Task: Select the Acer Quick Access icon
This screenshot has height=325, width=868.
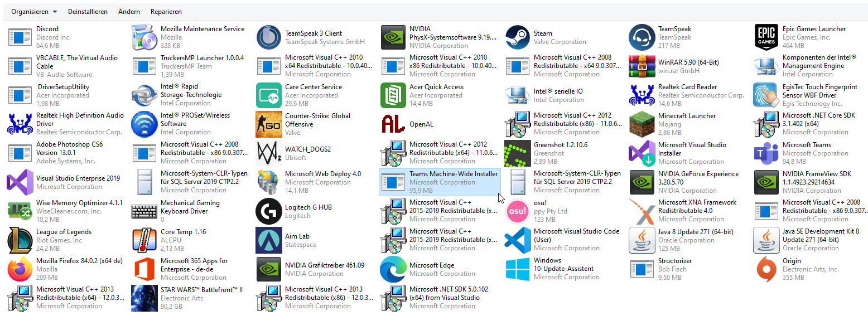Action: tap(393, 95)
